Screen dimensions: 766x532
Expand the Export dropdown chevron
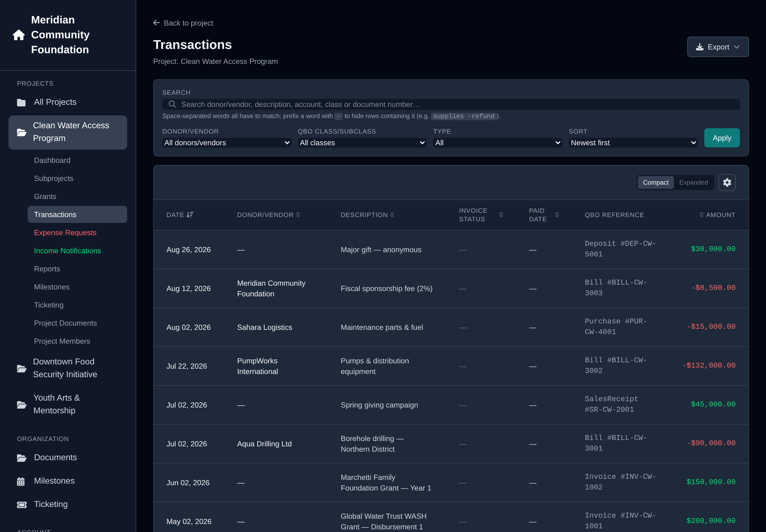tap(737, 47)
